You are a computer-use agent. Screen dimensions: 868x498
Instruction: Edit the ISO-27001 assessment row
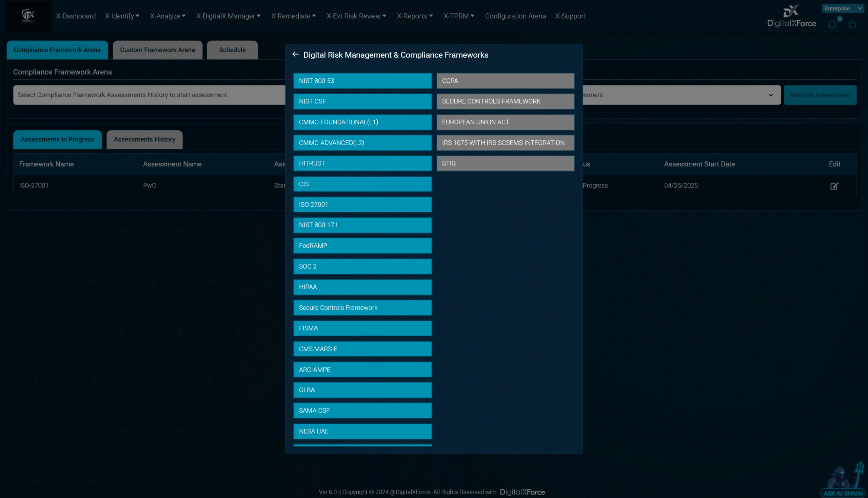[x=834, y=186]
